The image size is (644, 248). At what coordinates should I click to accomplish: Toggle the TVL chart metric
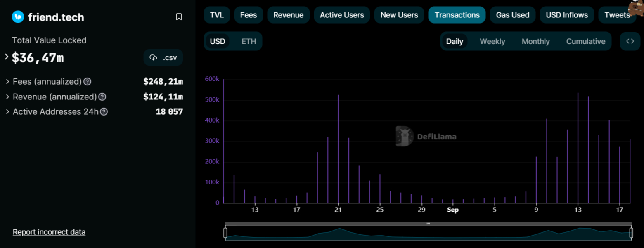(x=217, y=15)
